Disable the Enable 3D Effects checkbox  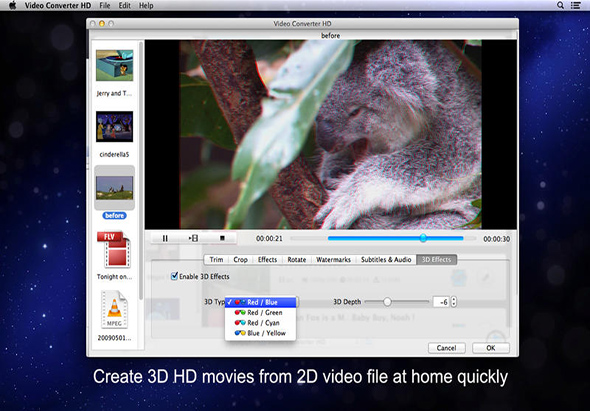coord(174,276)
